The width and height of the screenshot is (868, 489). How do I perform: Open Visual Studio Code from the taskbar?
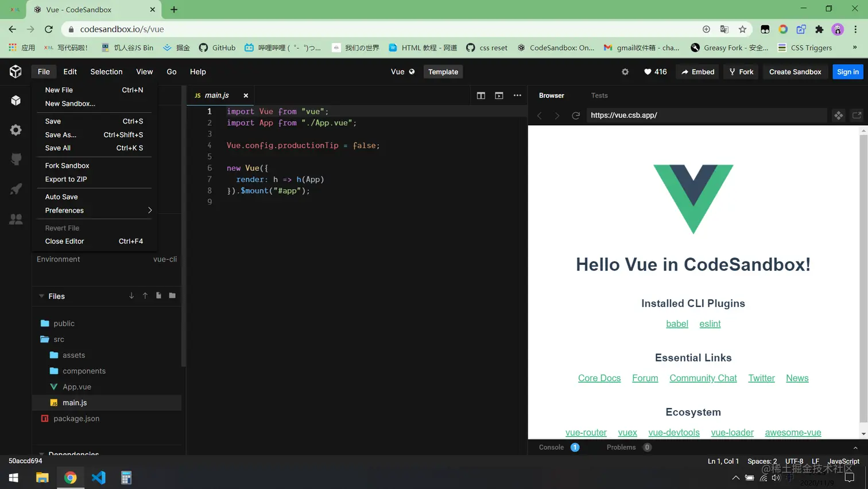pos(98,478)
